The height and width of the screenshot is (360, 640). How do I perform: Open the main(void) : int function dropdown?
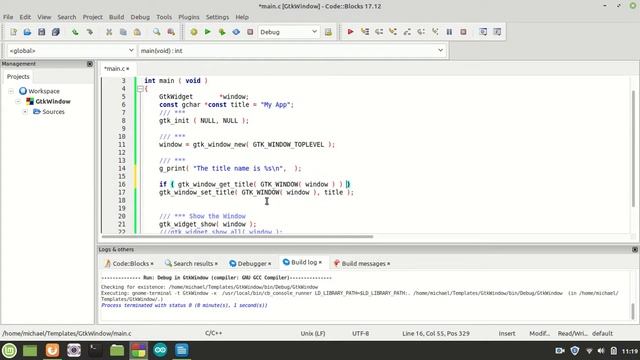(x=292, y=51)
